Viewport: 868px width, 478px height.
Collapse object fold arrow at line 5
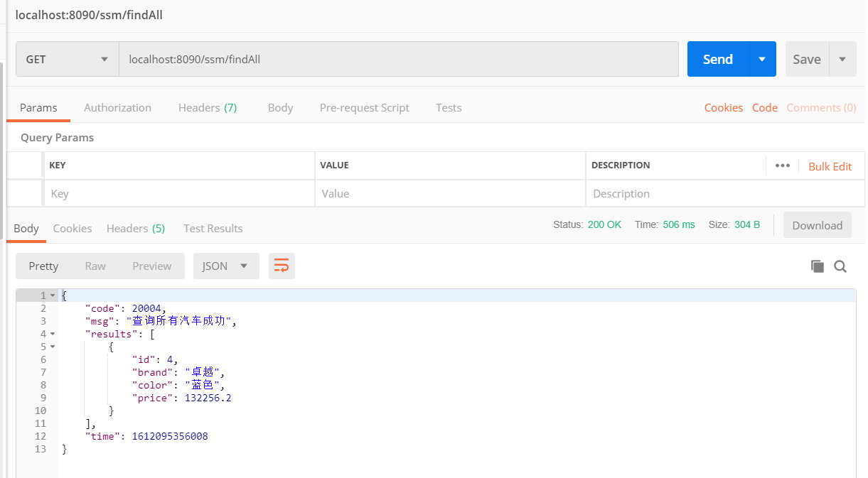[53, 347]
